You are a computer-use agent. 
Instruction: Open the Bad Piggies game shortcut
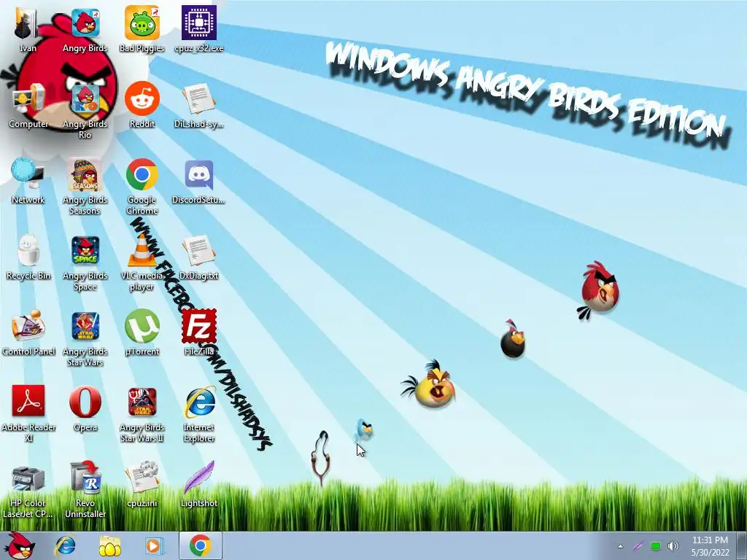(142, 23)
